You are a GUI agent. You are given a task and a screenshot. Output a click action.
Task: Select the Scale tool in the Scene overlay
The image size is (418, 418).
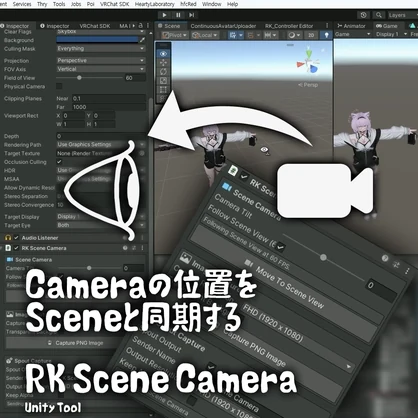(163, 81)
